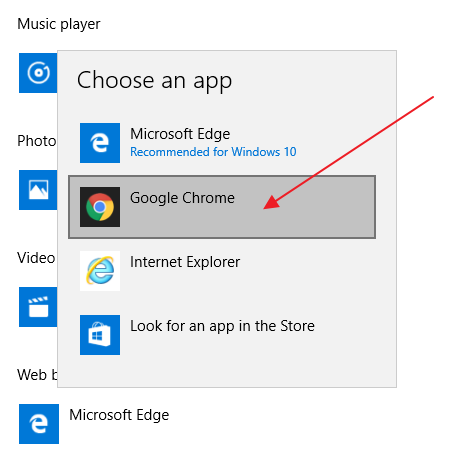Choose the Internet Explorer icon
The width and height of the screenshot is (476, 472).
[100, 271]
